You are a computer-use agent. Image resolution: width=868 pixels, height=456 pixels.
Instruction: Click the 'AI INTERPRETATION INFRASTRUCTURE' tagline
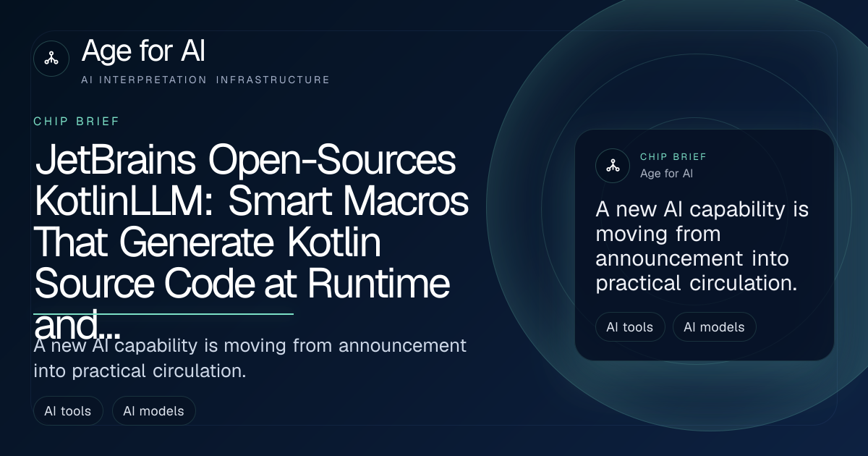(206, 80)
